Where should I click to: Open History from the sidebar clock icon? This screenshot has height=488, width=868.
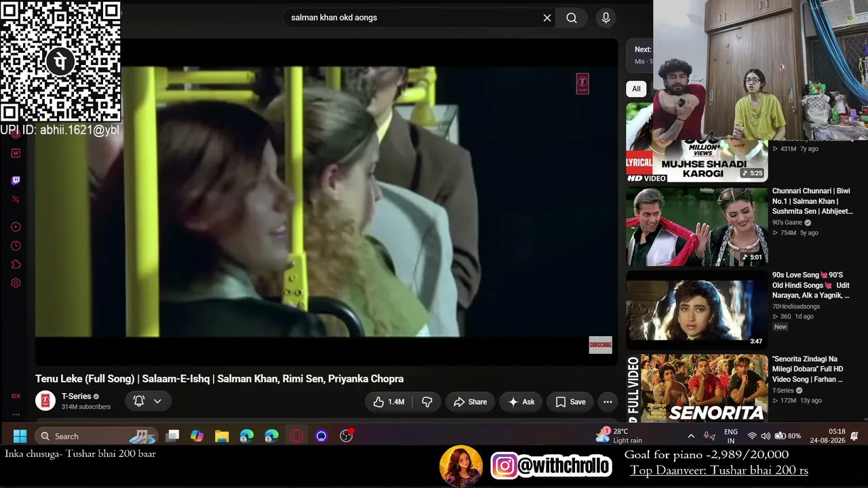pyautogui.click(x=16, y=245)
